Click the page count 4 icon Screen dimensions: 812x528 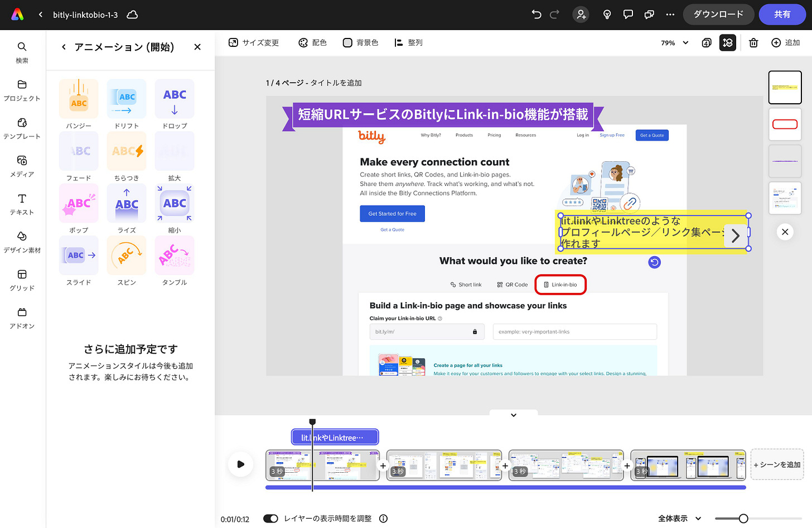coord(707,42)
